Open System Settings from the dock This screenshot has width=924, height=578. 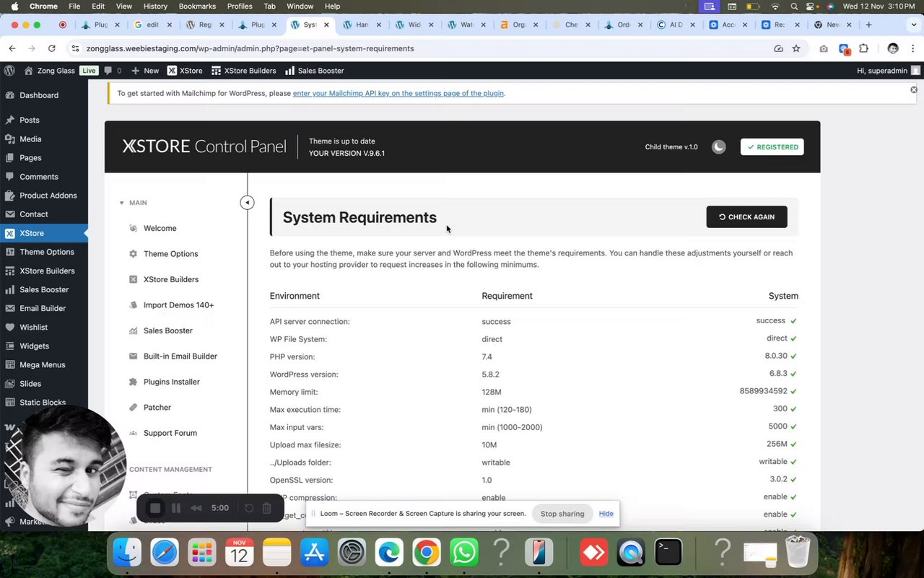pyautogui.click(x=352, y=553)
